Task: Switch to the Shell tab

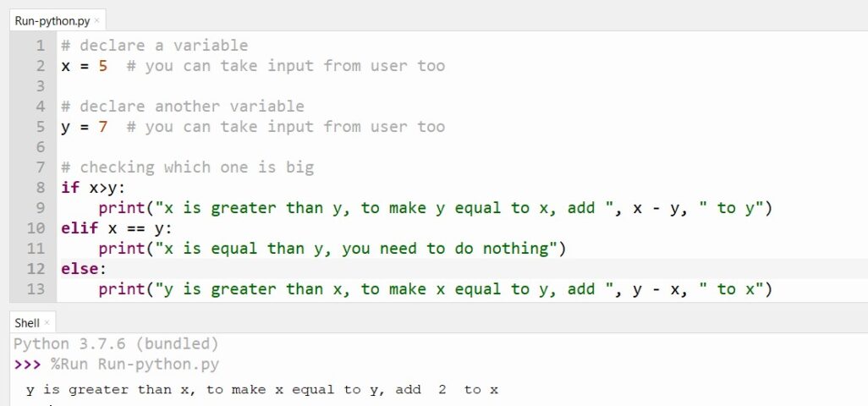Action: click(27, 323)
